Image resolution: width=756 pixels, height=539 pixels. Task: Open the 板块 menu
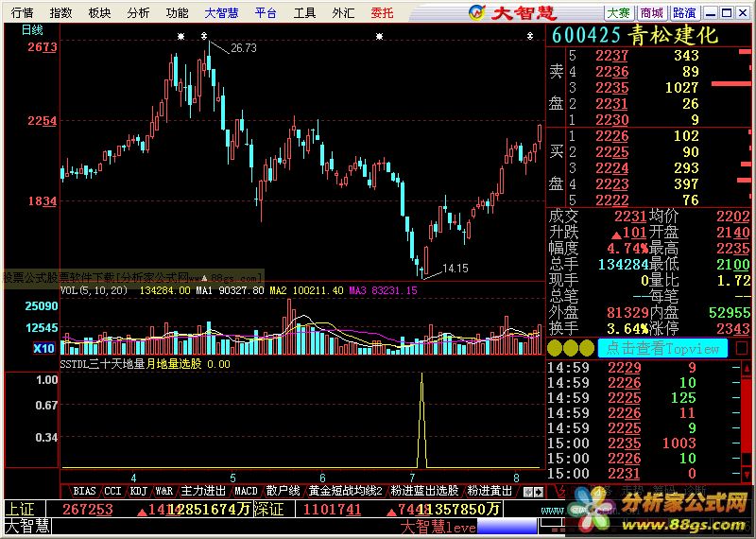click(x=100, y=13)
